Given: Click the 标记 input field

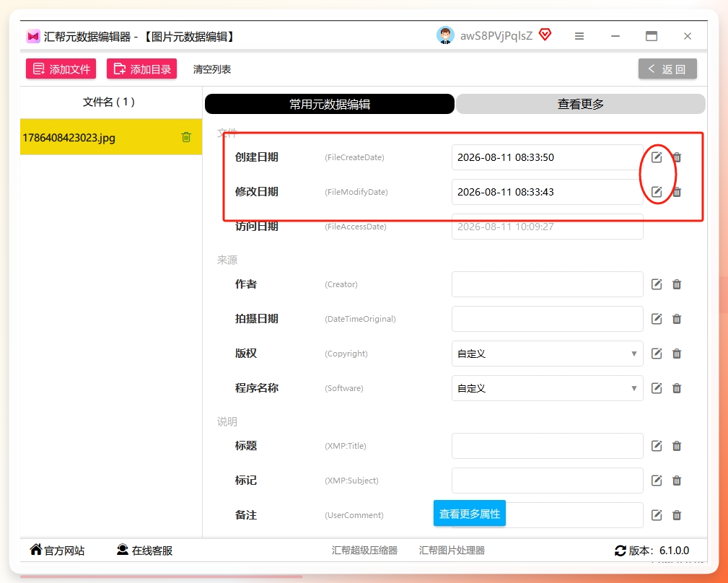Looking at the screenshot, I should (548, 481).
